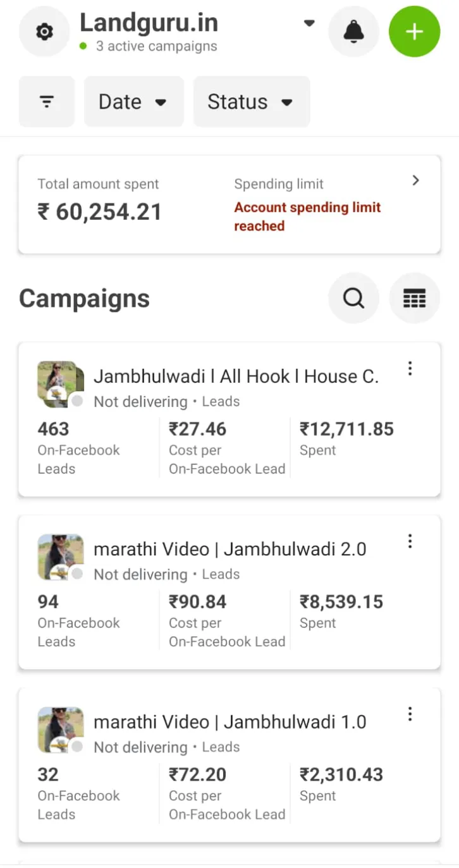Open options menu for Jambhulwadi All Hook campaign

point(410,368)
